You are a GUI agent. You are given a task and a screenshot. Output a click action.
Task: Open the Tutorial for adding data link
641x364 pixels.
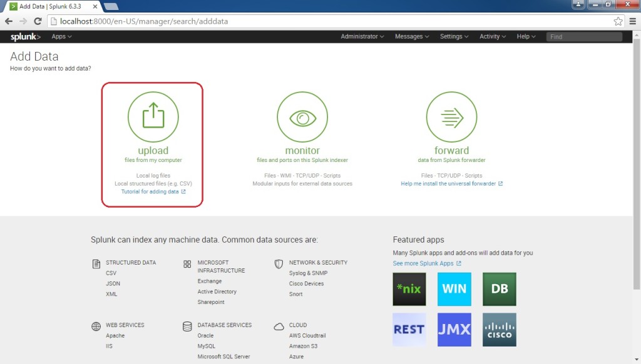pos(150,191)
